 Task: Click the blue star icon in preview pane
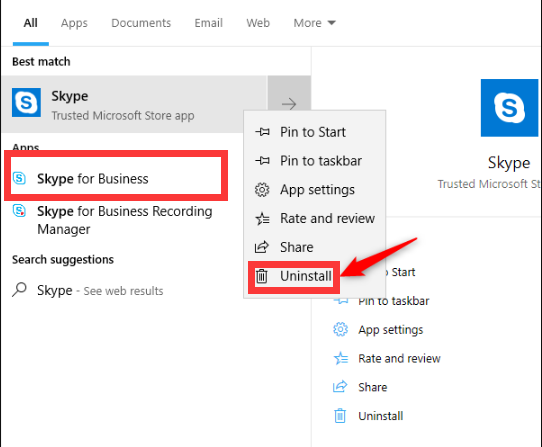(x=341, y=358)
